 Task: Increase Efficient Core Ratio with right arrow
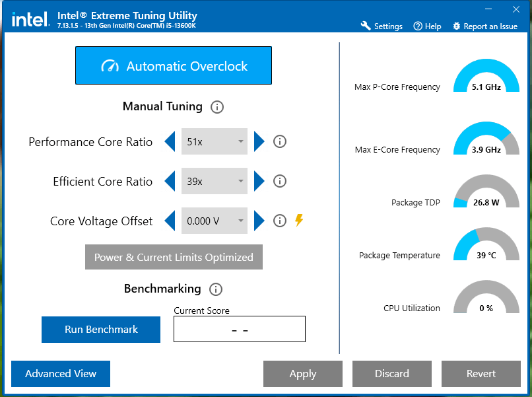(x=259, y=181)
